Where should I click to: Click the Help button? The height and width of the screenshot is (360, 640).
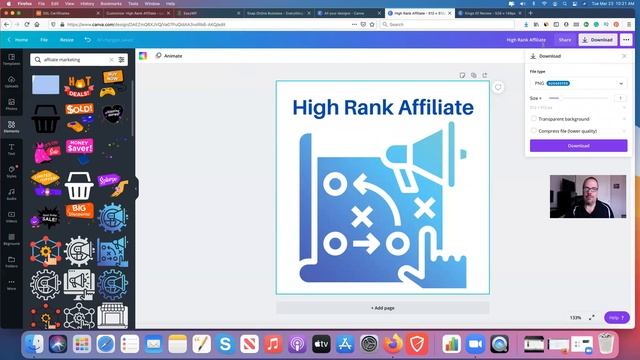(617, 318)
